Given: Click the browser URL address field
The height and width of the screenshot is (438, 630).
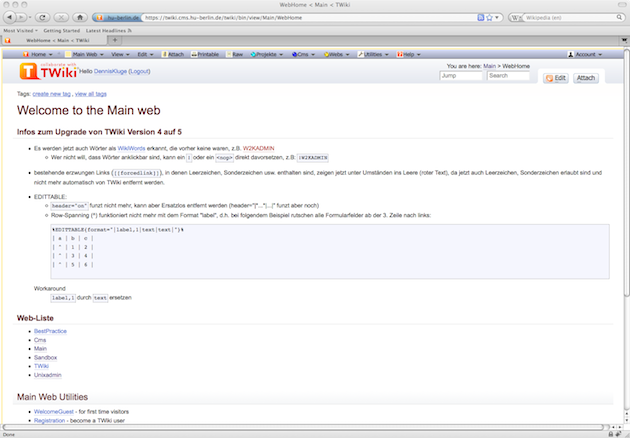Looking at the screenshot, I should (x=309, y=17).
